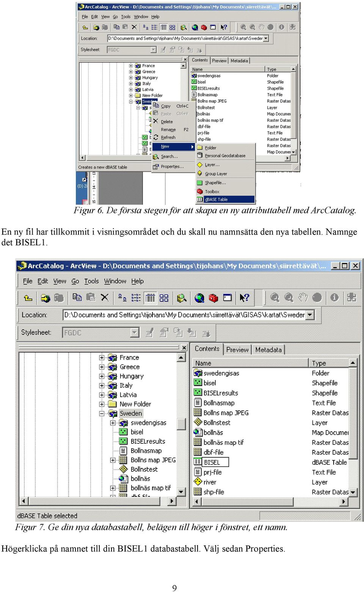Screen dimensions: 364x592
Task: Click Export Metadata icon in lower window
Action: pyautogui.click(x=192, y=333)
